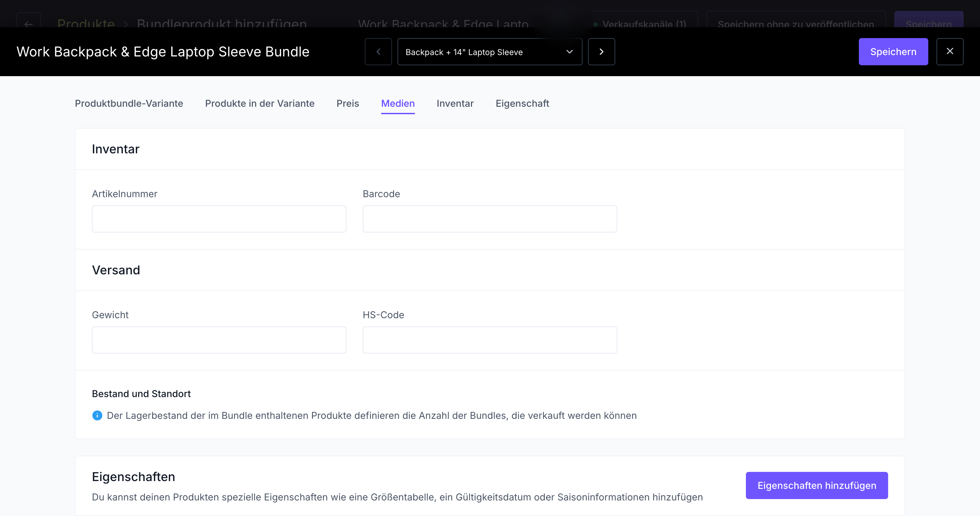
Task: Click the Eigenschaften description text about Größentabelle
Action: click(x=397, y=497)
